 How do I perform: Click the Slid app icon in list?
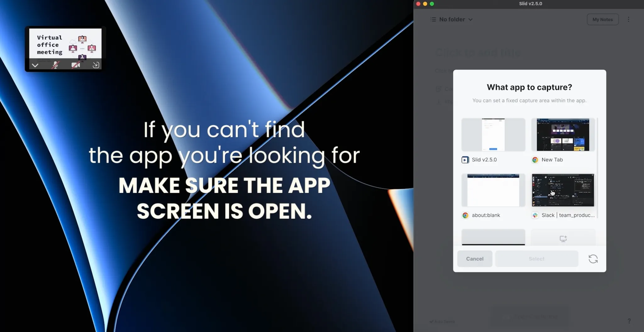click(465, 160)
